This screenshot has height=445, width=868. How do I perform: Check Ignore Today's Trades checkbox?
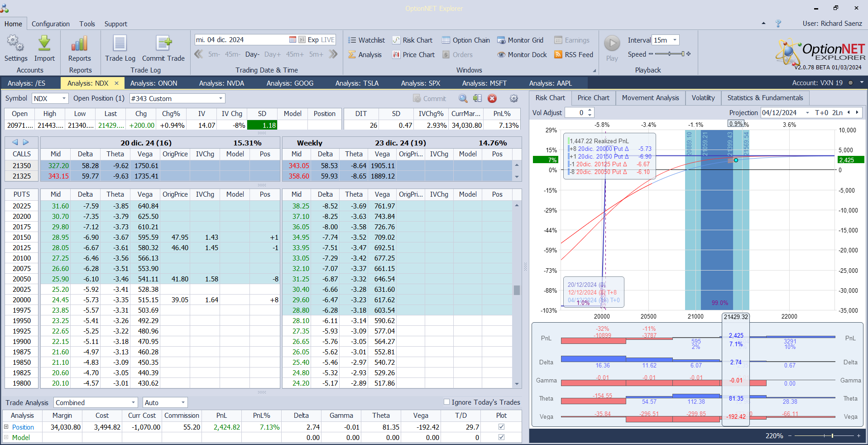447,402
